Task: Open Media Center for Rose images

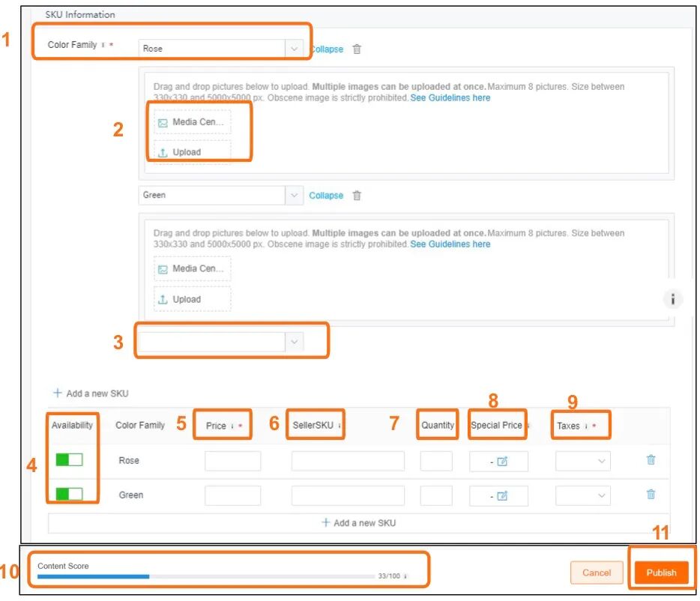Action: [193, 122]
